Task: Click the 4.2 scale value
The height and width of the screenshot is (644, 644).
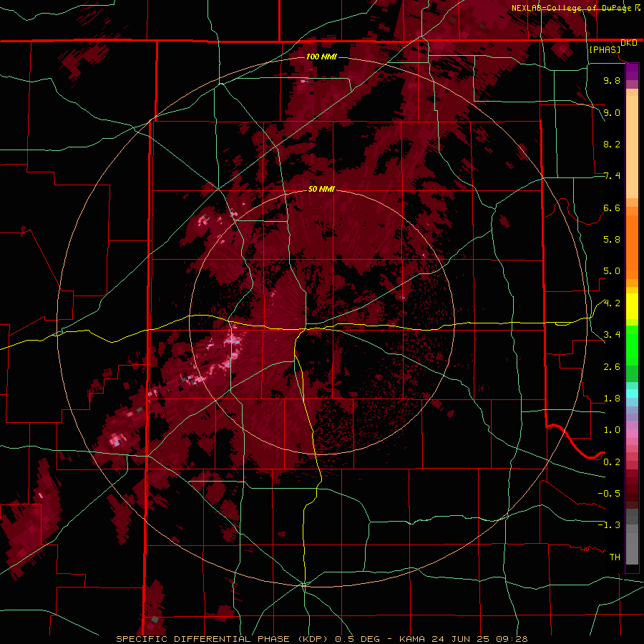Action: [x=612, y=303]
